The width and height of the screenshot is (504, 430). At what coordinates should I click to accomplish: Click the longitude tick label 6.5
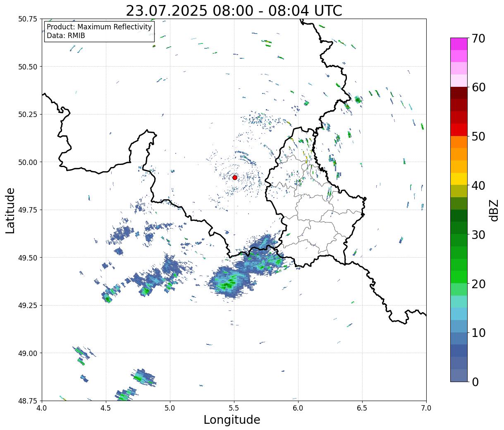(362, 408)
